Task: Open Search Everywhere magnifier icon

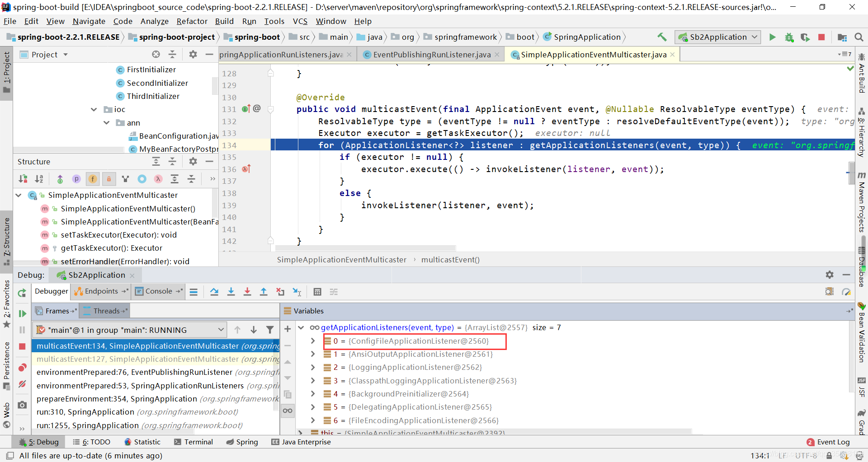Action: [x=859, y=37]
